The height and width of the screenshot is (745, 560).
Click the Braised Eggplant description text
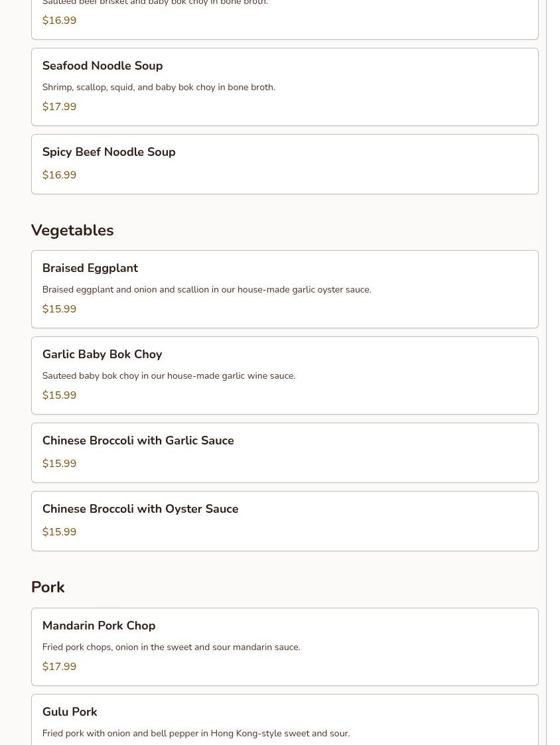pos(206,290)
